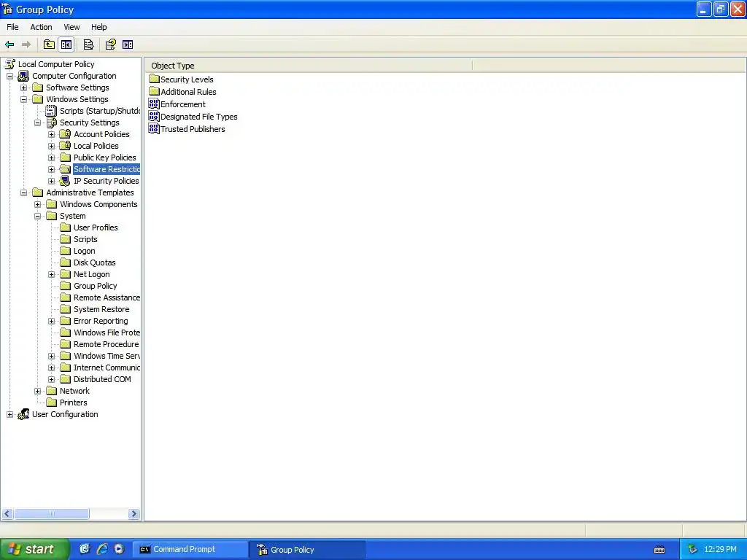The image size is (747, 560).
Task: Open the File menu
Action: [x=12, y=27]
